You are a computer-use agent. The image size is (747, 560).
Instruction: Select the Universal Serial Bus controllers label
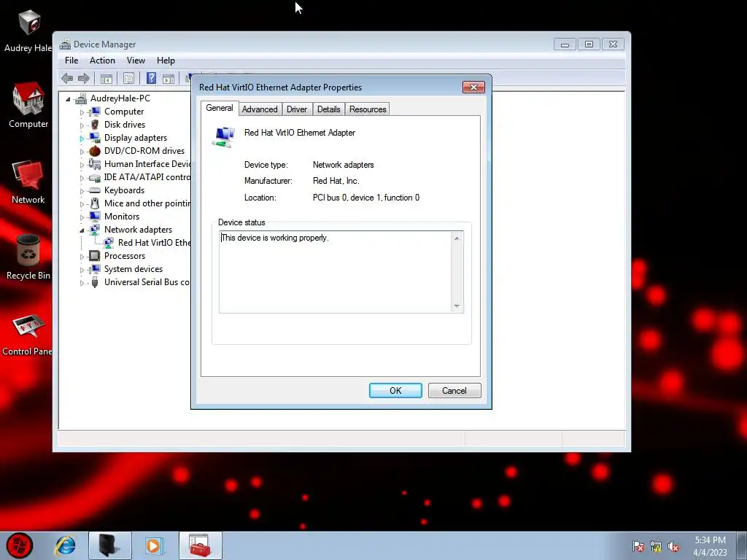point(147,282)
